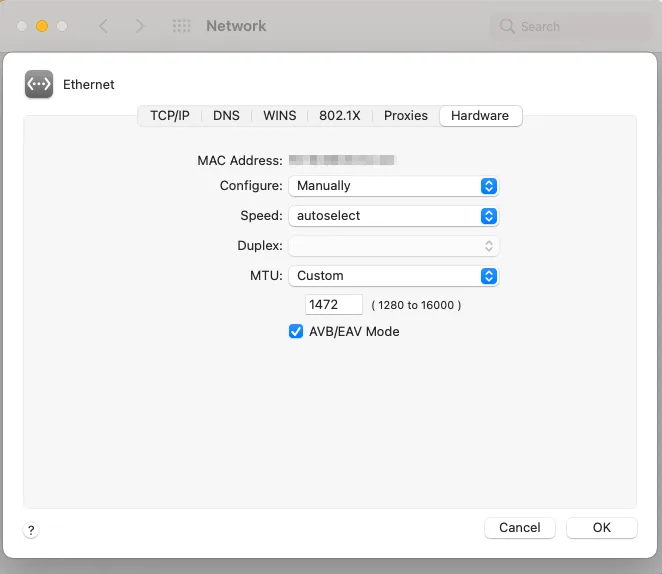Disable the AVB/EAV Mode checkbox

coord(296,332)
